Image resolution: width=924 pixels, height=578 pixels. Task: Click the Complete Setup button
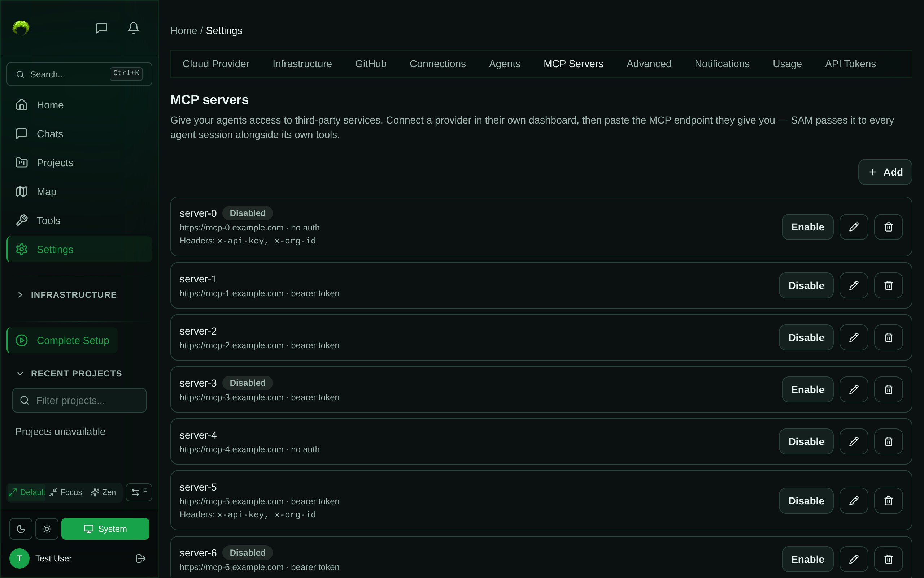62,340
